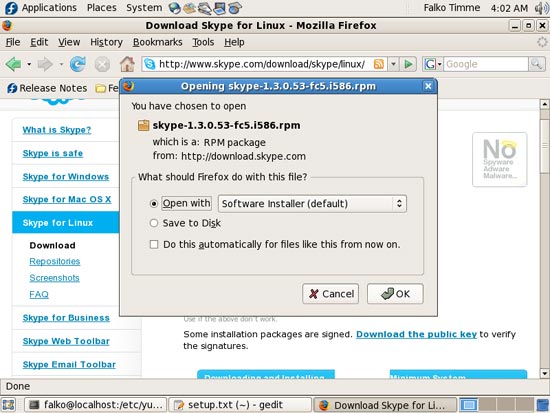Image resolution: width=550 pixels, height=413 pixels.
Task: Click the Skype site icon in address bar
Action: pyautogui.click(x=150, y=64)
